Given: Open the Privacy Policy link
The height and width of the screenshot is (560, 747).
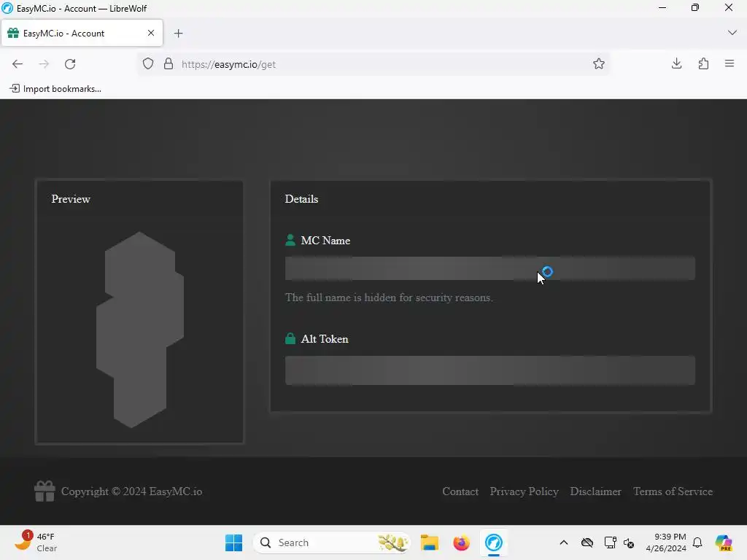Looking at the screenshot, I should 524,491.
